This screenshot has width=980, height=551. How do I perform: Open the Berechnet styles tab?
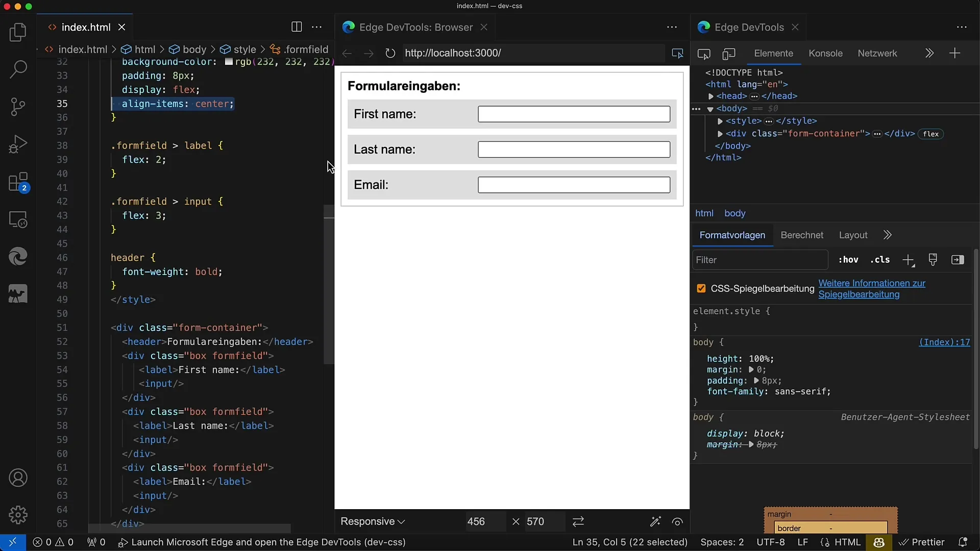802,235
